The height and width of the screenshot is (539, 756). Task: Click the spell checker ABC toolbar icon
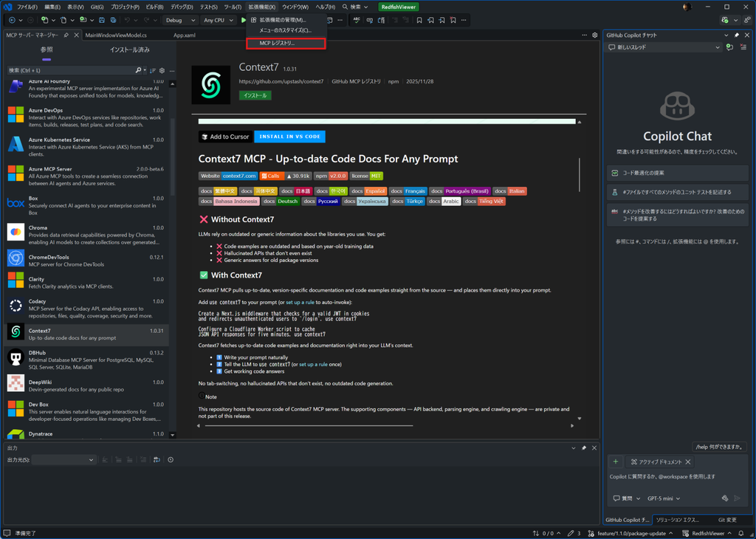click(357, 20)
